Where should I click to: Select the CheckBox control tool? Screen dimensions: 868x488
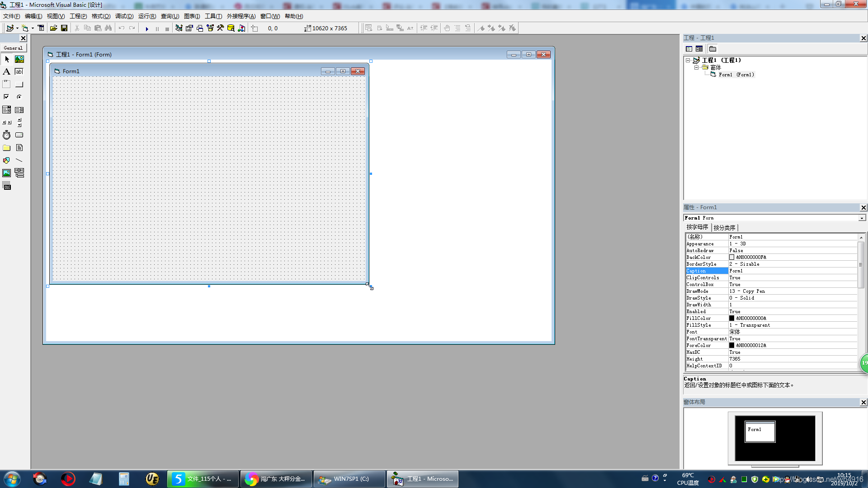6,97
